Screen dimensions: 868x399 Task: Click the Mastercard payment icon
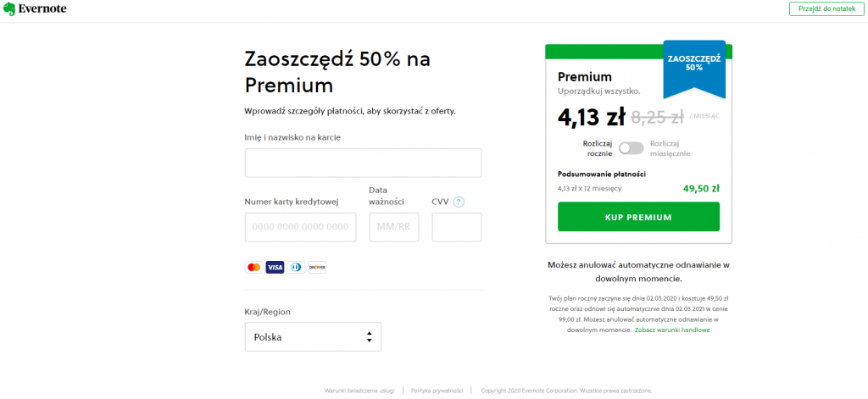pos(253,267)
